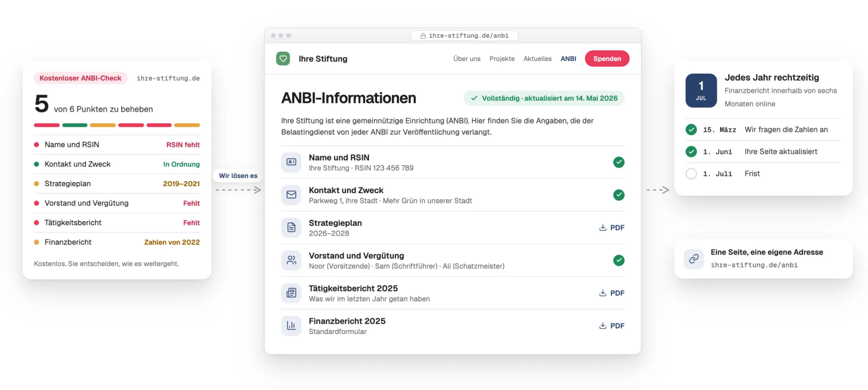This screenshot has height=390, width=868.
Task: Click the Kostenloser ANBI-Check badge
Action: pos(80,78)
